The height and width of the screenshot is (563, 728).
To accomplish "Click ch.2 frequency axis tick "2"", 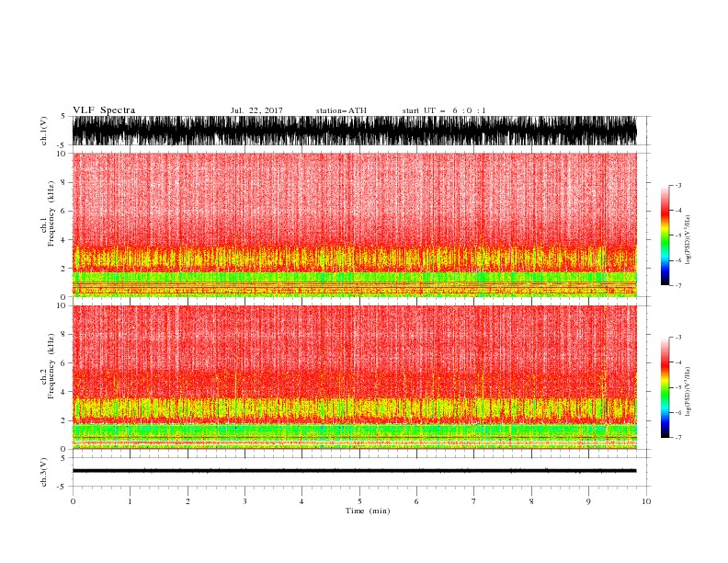I will pos(63,420).
